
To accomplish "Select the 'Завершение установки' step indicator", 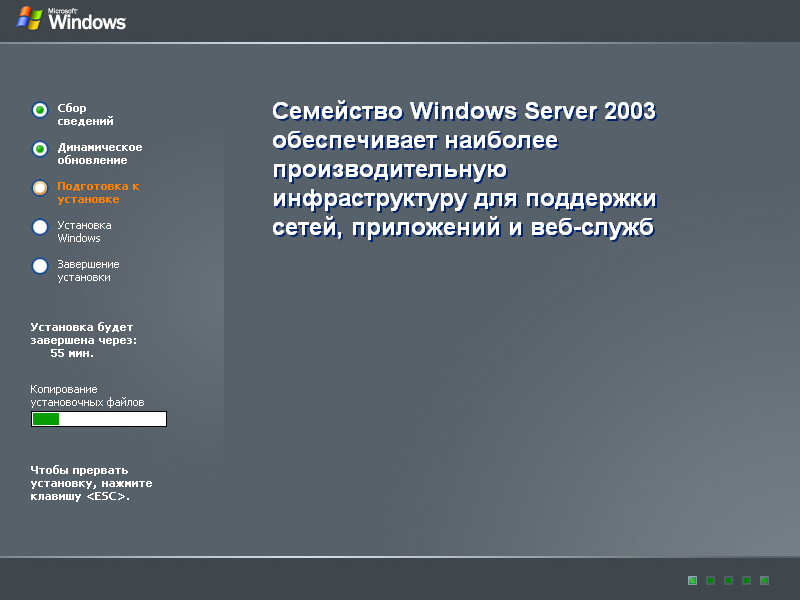I will 40,266.
